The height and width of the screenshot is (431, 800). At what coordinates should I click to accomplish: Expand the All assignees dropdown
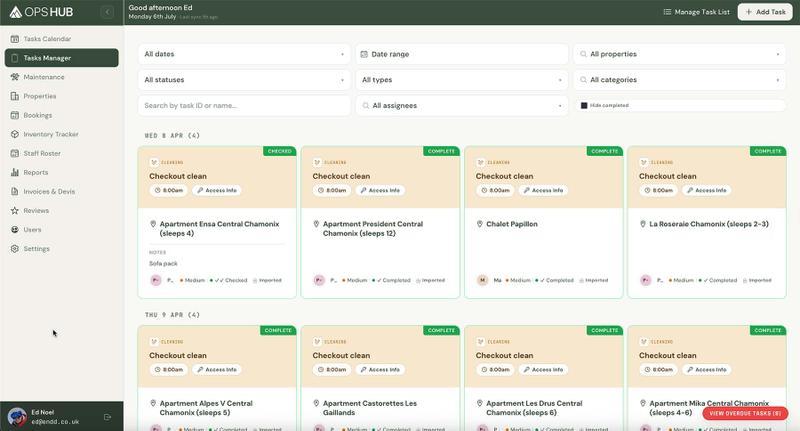(462, 106)
